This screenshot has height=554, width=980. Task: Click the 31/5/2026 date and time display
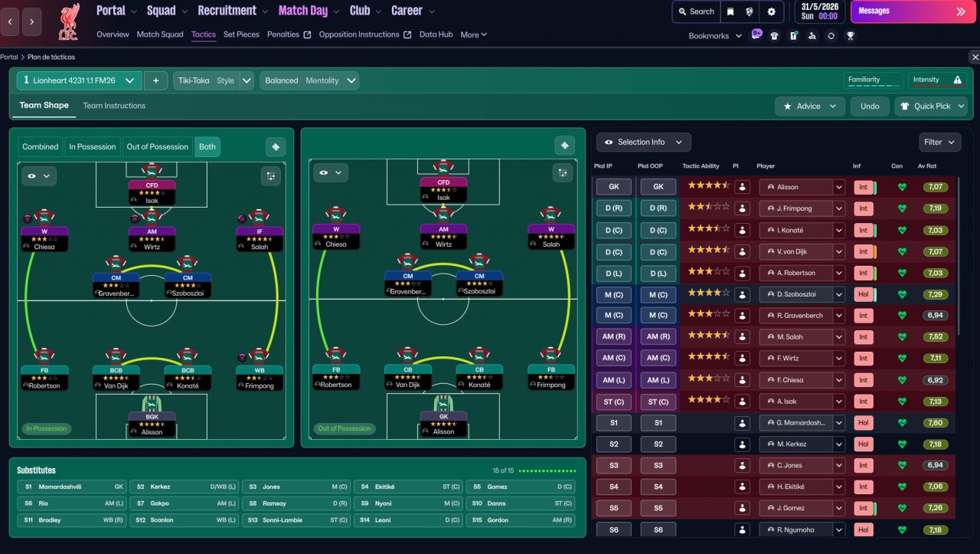click(x=819, y=11)
